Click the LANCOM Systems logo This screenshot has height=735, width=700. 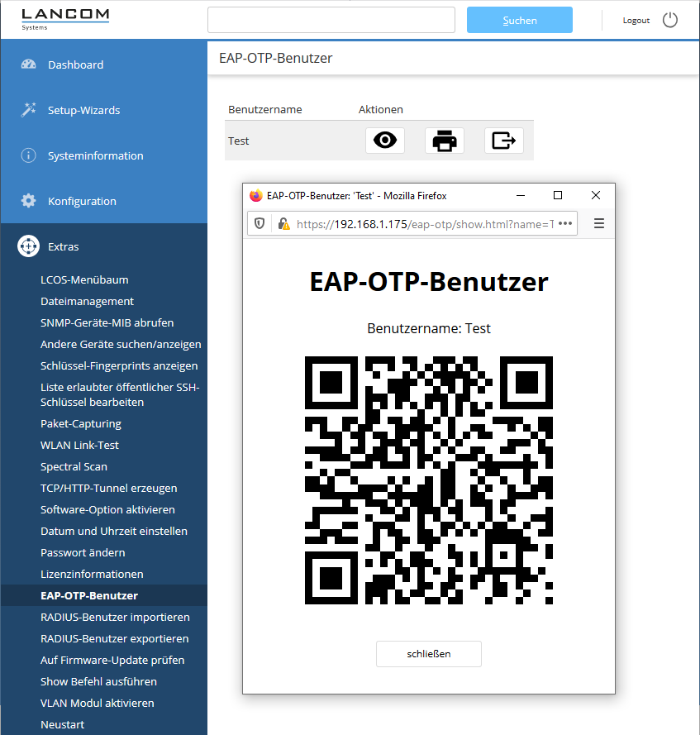(x=64, y=19)
